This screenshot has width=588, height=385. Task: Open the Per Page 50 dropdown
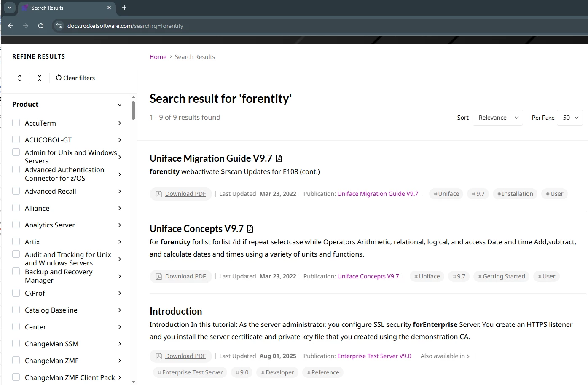pyautogui.click(x=570, y=118)
